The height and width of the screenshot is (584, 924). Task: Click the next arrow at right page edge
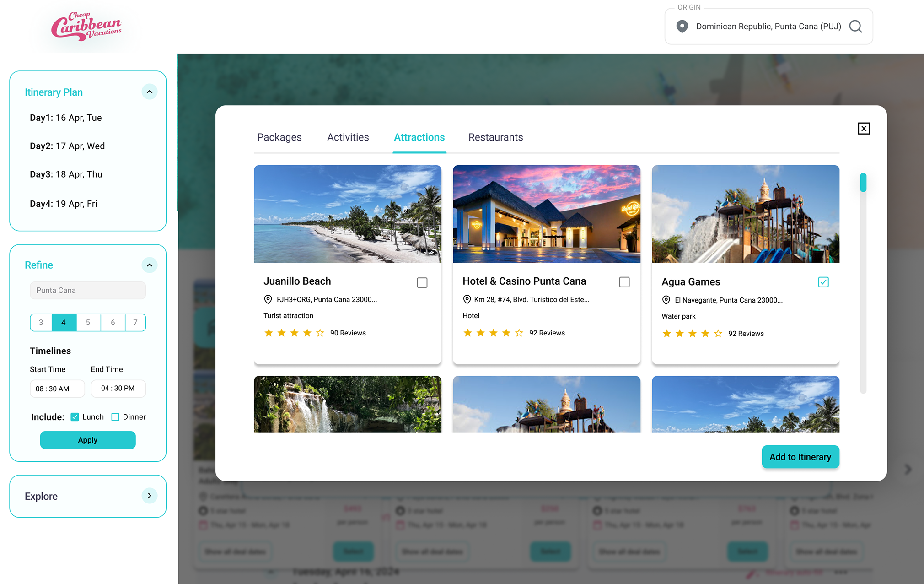(x=908, y=469)
